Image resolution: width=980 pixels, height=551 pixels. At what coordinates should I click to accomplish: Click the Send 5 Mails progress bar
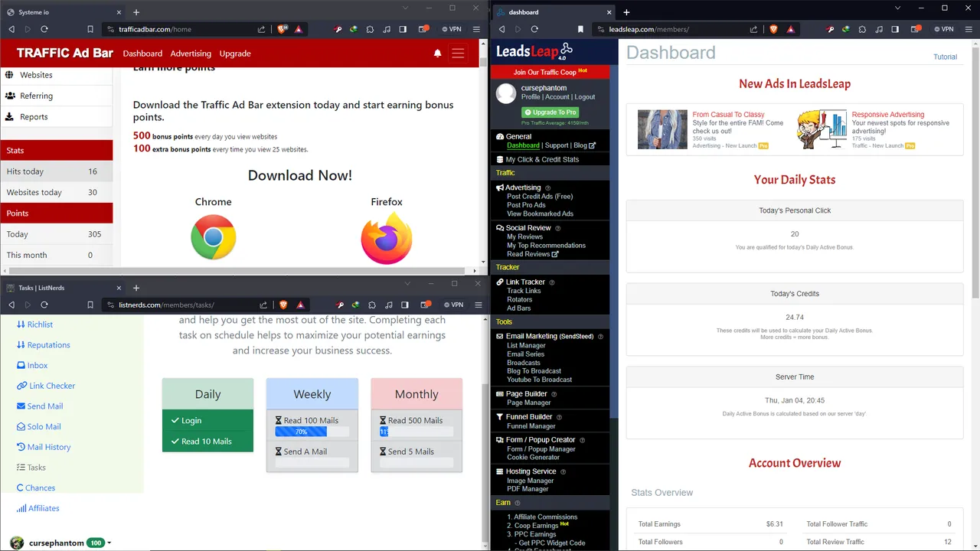tap(416, 462)
